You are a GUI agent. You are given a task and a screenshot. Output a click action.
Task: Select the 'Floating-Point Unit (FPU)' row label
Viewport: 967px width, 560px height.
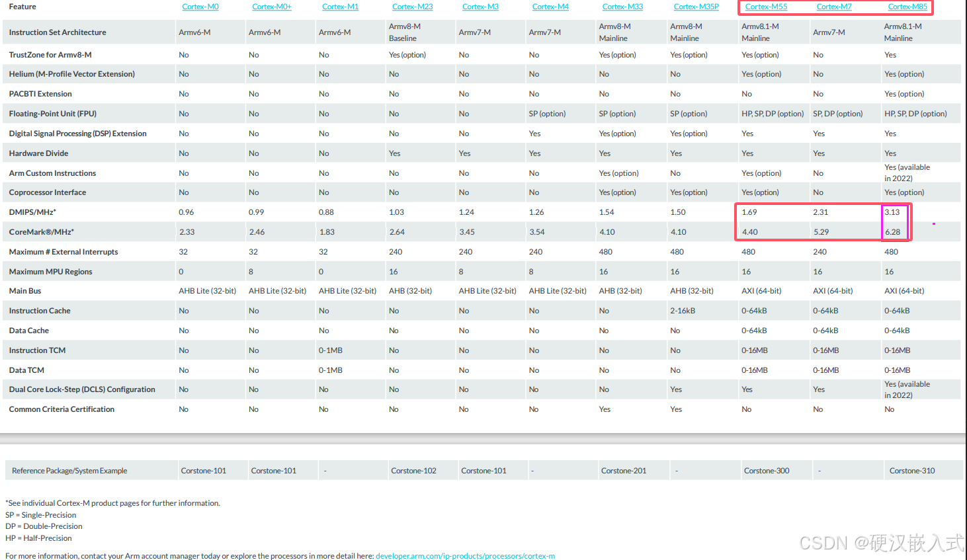[52, 114]
